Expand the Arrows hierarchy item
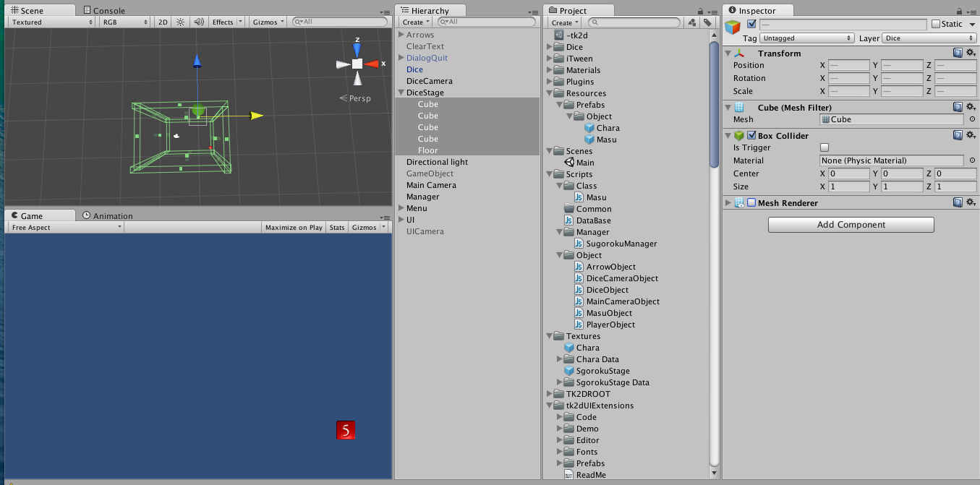Viewport: 980px width, 485px height. tap(401, 35)
